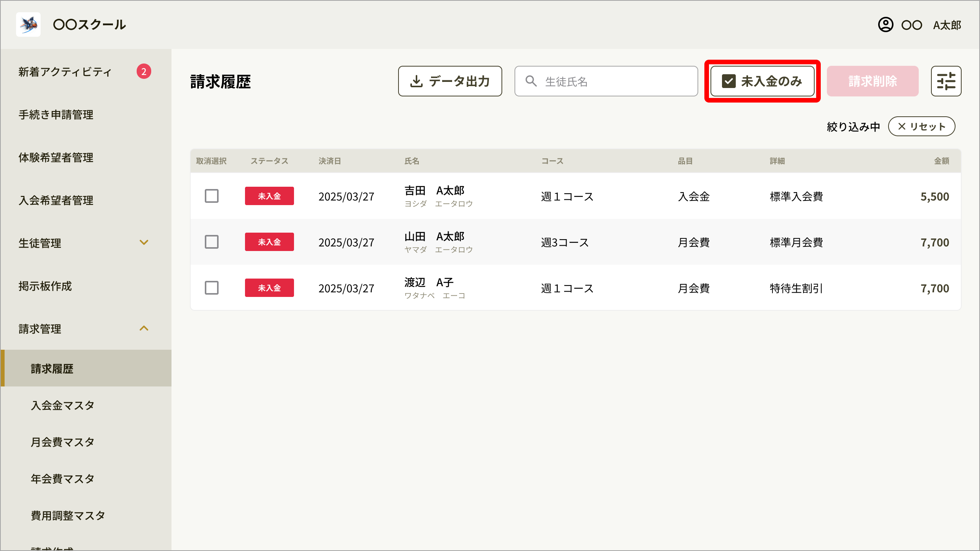Click 未入金 status badge for 山田 A太郎
Viewport: 980px width, 551px height.
[x=269, y=242]
